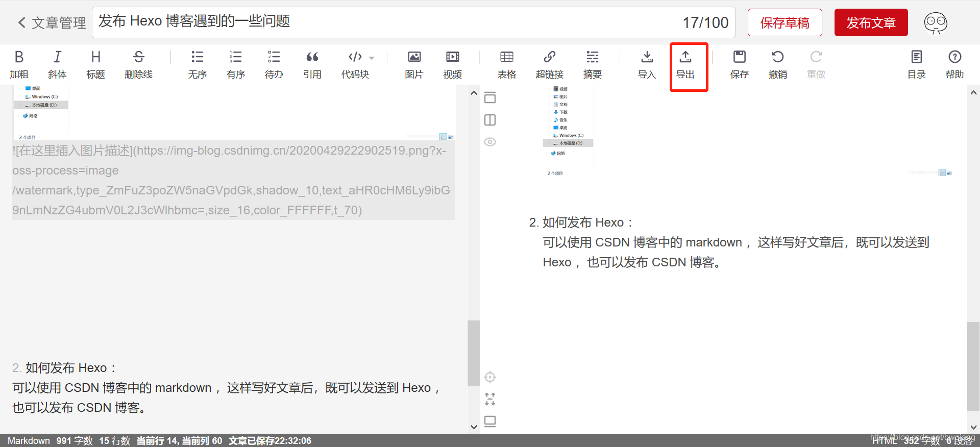The height and width of the screenshot is (447, 980).
Task: Toggle the editor-only layout icon
Action: (x=490, y=97)
